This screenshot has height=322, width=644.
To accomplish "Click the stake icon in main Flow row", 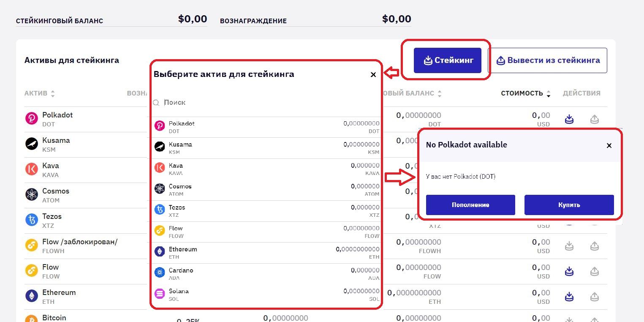I will pos(569,271).
